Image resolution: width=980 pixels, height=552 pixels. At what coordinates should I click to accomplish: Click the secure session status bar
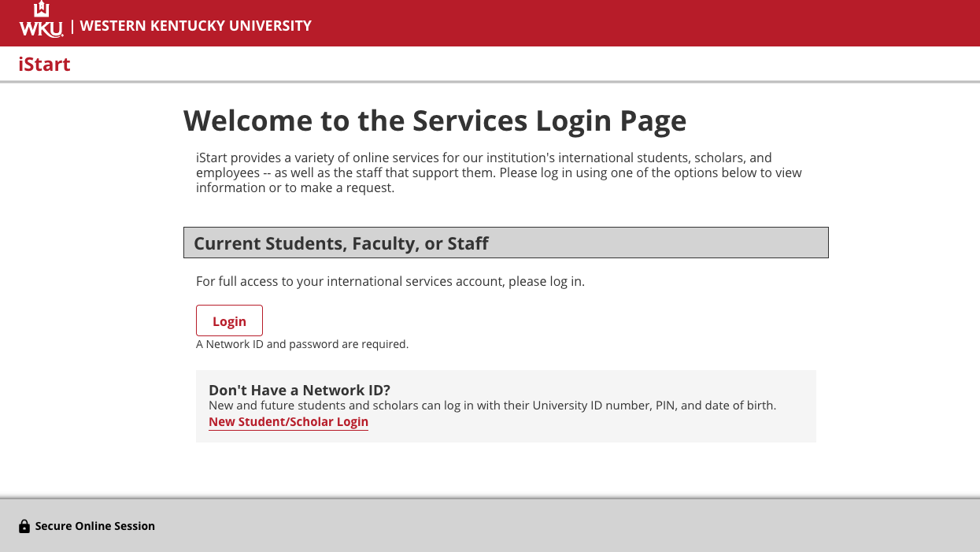[490, 525]
